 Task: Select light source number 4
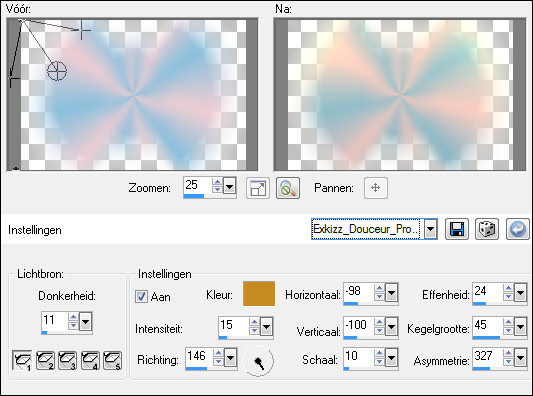(x=90, y=360)
